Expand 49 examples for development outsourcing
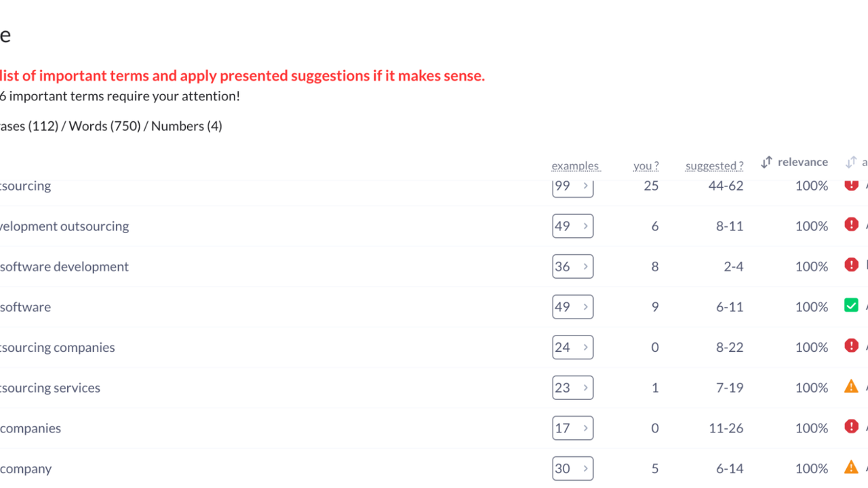The image size is (868, 488). (572, 226)
